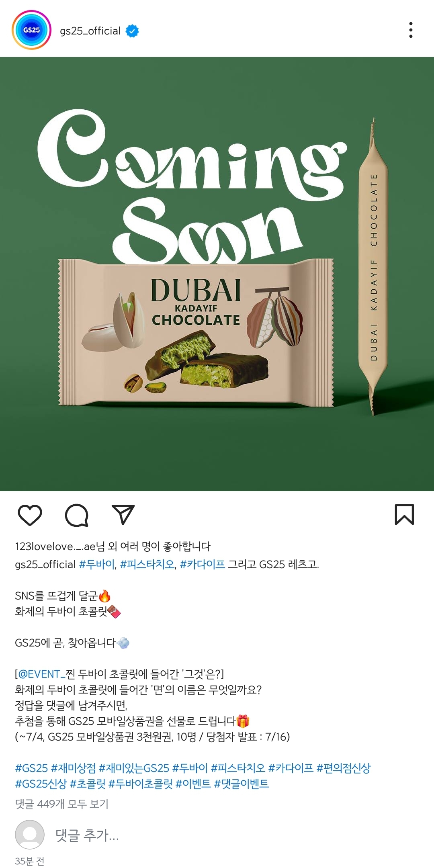Open hashtag #두바이 in caption first line
This screenshot has height=868, width=434.
coord(97,565)
